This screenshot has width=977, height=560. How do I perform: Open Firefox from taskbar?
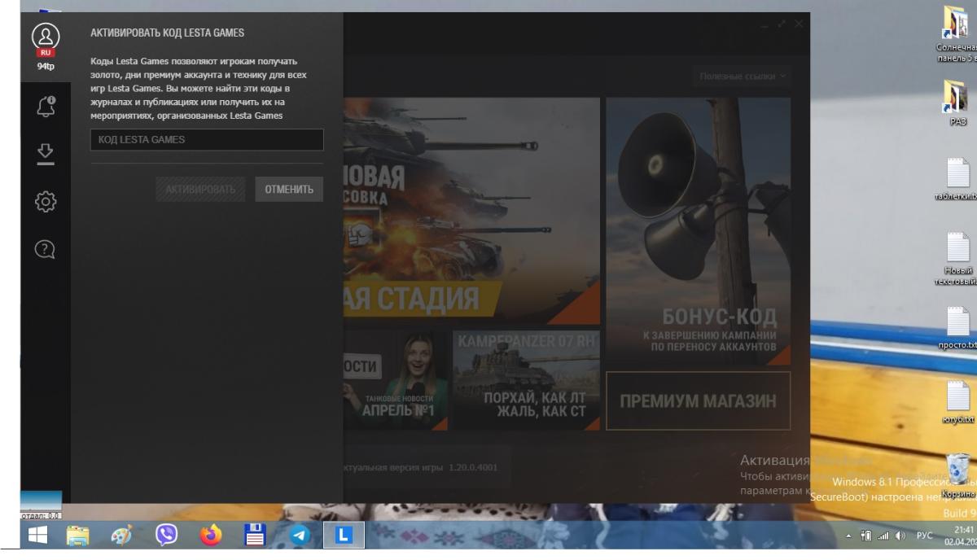[x=211, y=535]
